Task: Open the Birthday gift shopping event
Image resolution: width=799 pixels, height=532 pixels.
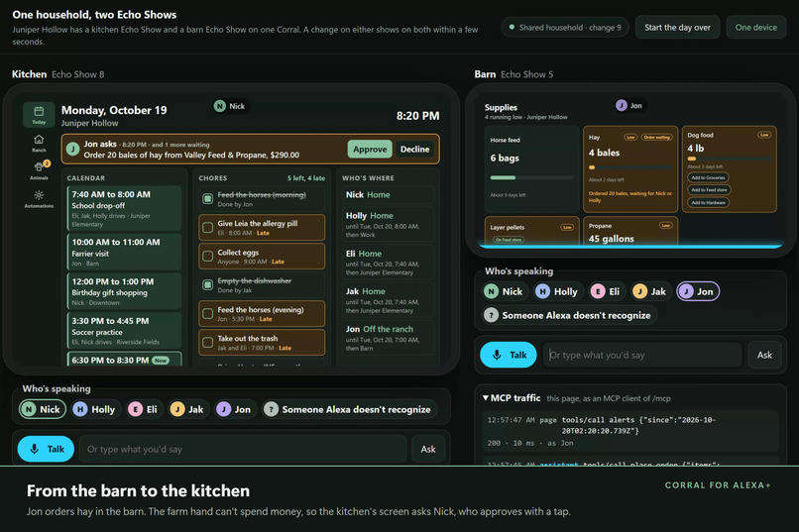Action: (x=124, y=291)
